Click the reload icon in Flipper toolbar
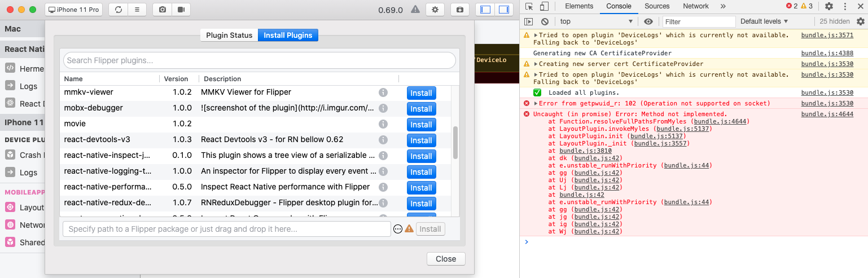 (x=119, y=10)
